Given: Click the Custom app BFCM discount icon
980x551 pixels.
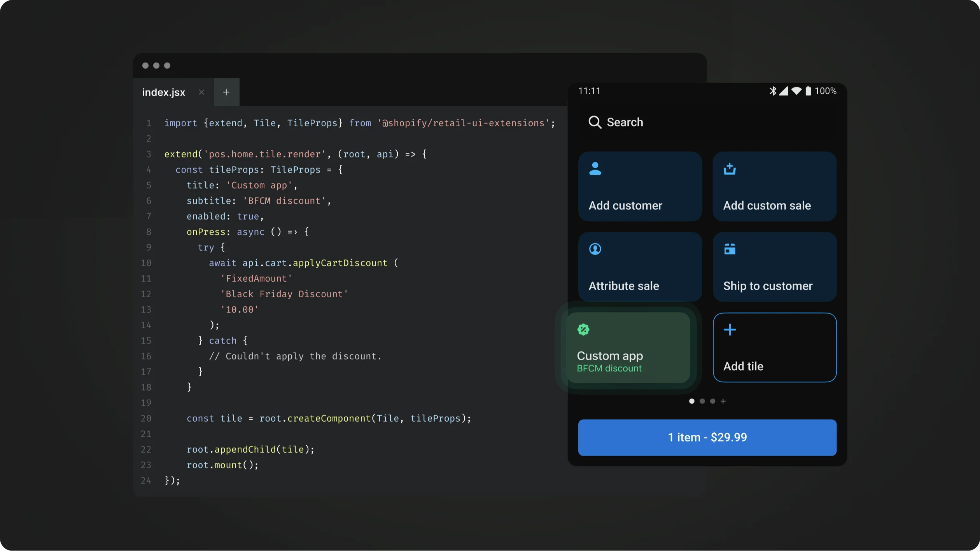Looking at the screenshot, I should pos(583,330).
